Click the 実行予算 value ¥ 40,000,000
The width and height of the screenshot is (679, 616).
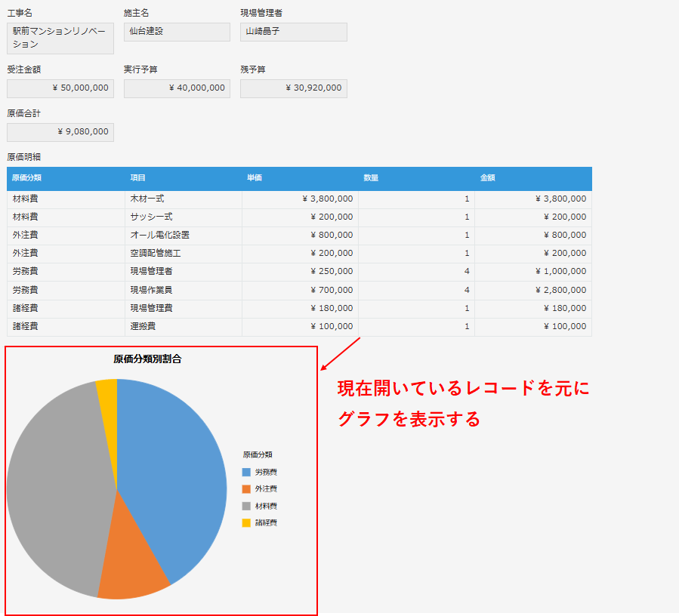[x=177, y=88]
